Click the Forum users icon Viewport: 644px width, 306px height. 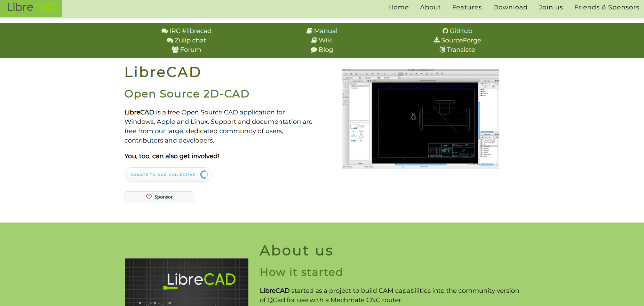(x=175, y=50)
